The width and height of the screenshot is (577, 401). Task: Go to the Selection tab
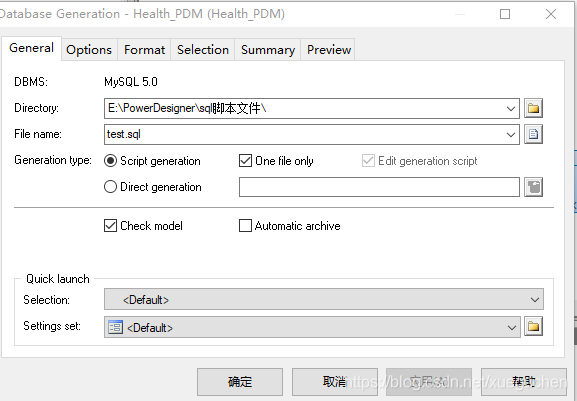(203, 50)
